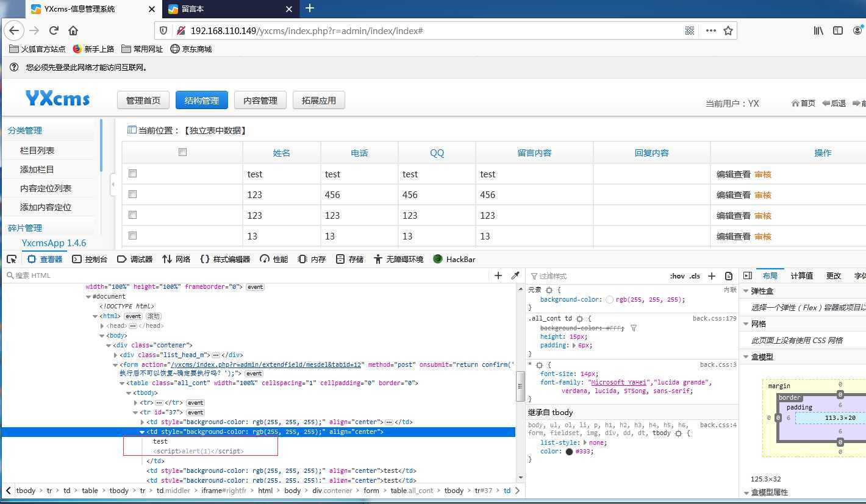Screen dimensions: 866x504
Task: Reload the current page
Action: [x=54, y=30]
